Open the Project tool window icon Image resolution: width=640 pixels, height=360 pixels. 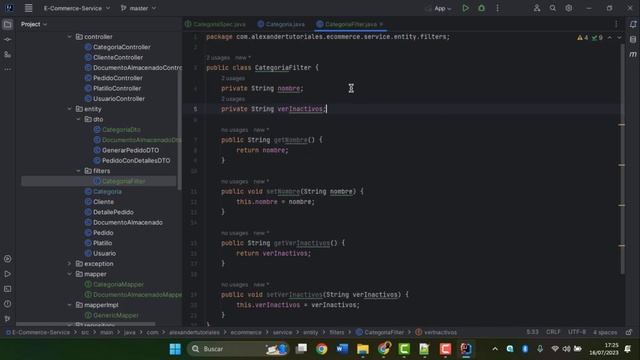[x=7, y=24]
